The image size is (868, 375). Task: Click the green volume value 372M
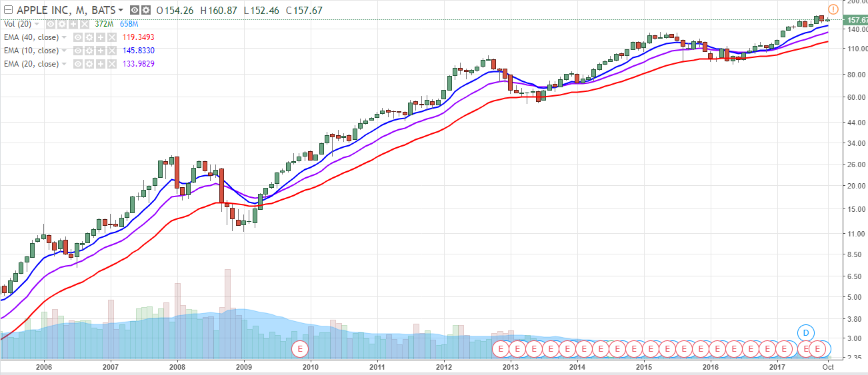[x=104, y=24]
